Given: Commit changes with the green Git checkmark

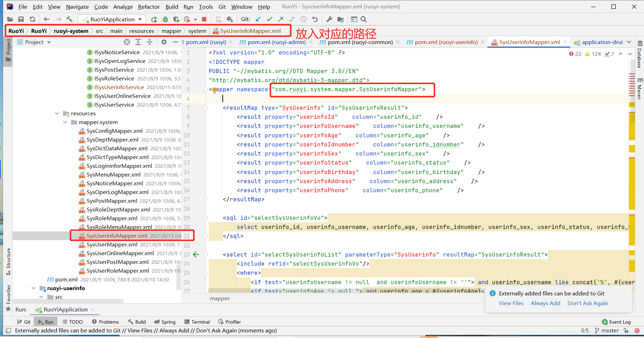Looking at the screenshot, I should click(x=269, y=19).
